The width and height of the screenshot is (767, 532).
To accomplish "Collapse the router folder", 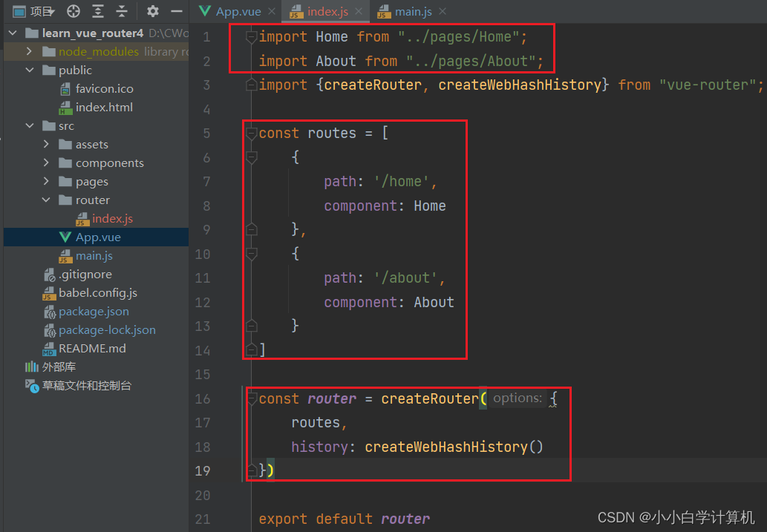I will click(47, 200).
